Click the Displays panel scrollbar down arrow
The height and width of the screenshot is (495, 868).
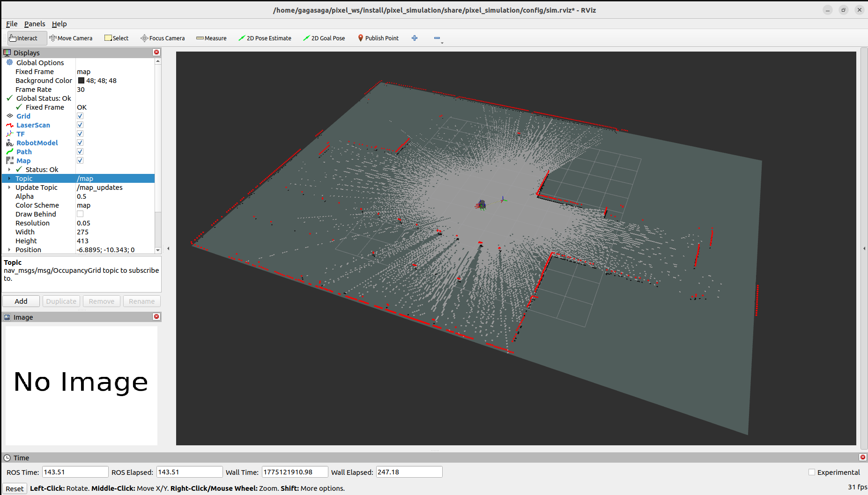[158, 250]
